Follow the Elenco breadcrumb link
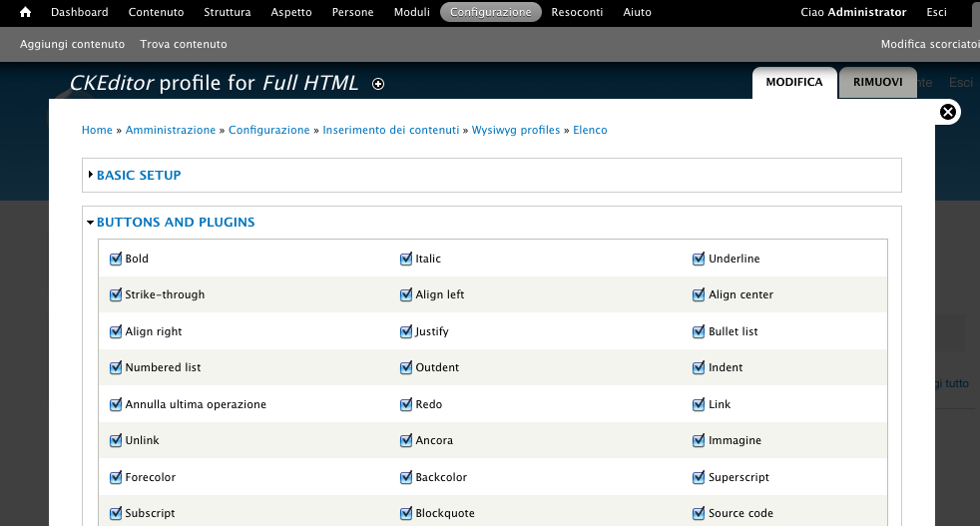Viewport: 980px width, 526px height. pyautogui.click(x=590, y=130)
